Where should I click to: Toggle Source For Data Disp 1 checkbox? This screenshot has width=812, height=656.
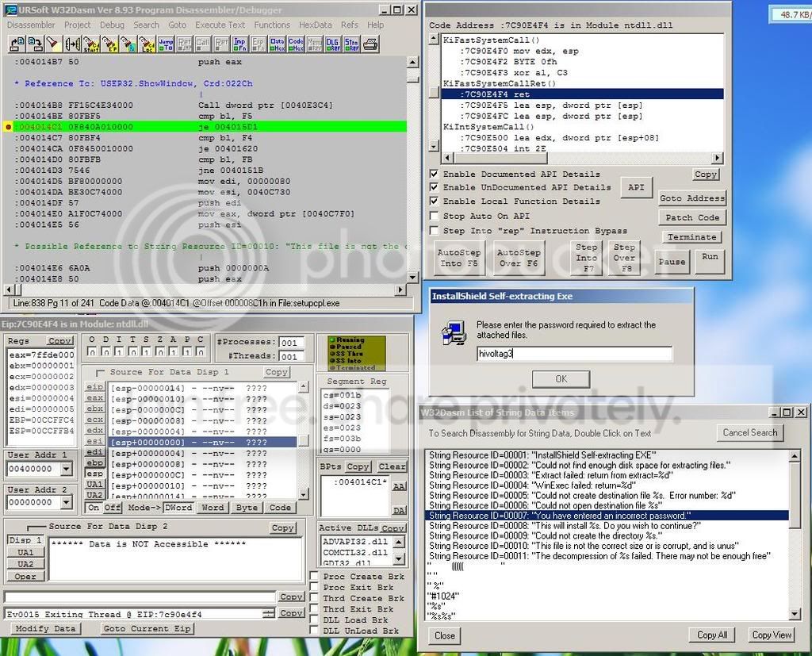coord(100,372)
